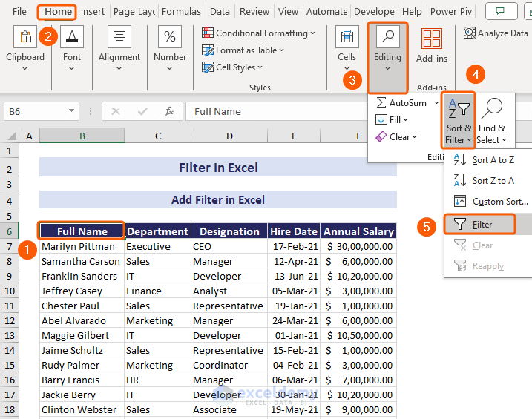This screenshot has width=532, height=419.
Task: Open the Add-ins icon
Action: point(432,39)
